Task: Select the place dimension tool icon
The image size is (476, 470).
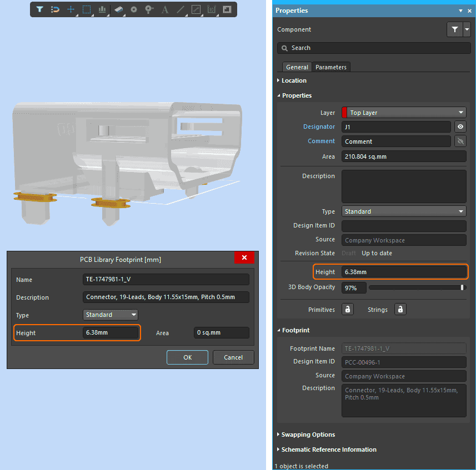Action: pyautogui.click(x=212, y=9)
